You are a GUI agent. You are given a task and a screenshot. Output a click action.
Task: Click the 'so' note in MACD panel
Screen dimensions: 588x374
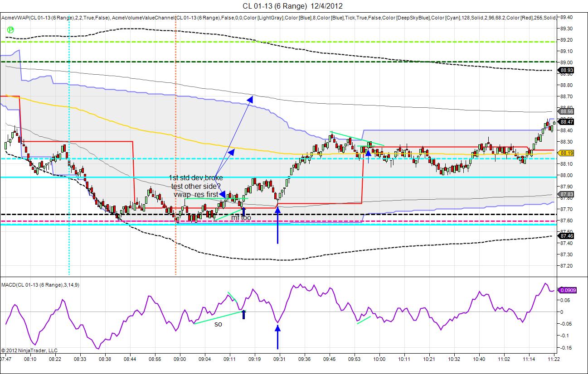[218, 324]
